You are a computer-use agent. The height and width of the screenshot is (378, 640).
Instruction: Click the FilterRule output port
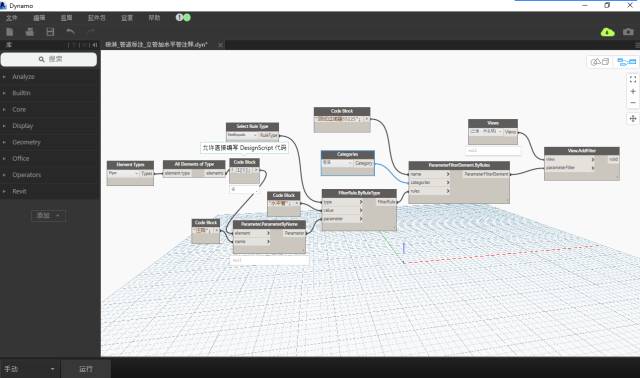click(x=386, y=202)
